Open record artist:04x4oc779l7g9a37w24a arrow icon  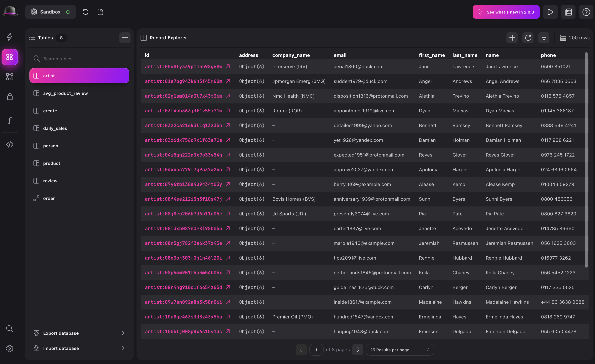point(228,169)
